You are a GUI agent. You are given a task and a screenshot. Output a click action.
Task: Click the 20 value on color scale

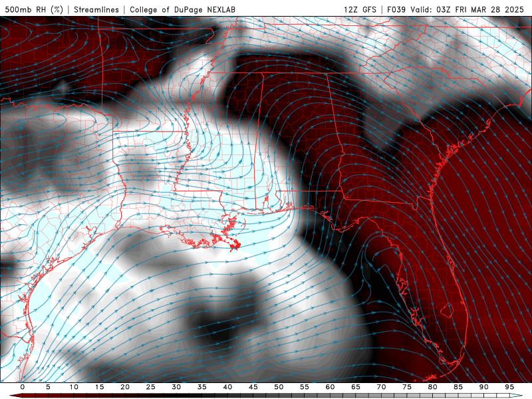pos(125,387)
